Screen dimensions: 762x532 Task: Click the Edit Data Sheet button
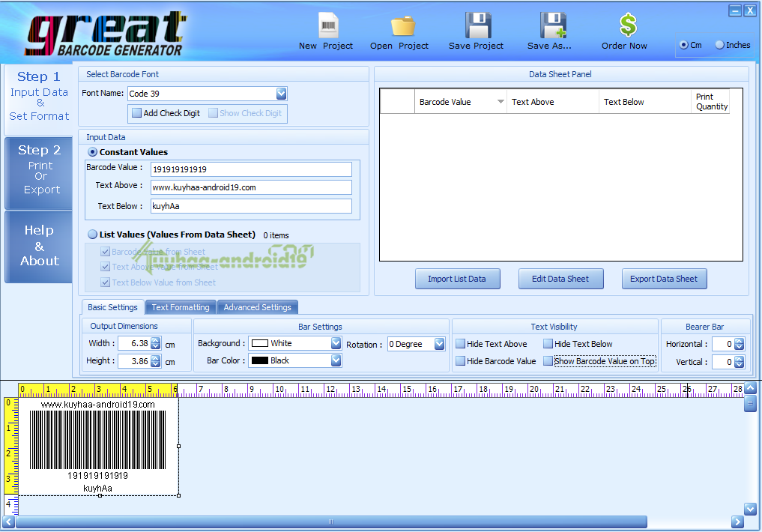pos(560,279)
